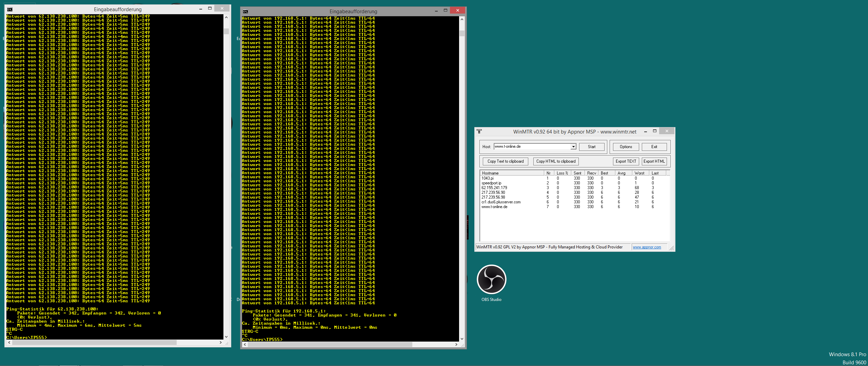This screenshot has width=868, height=366.
Task: Click the WinMTR title bar icon
Action: [479, 131]
